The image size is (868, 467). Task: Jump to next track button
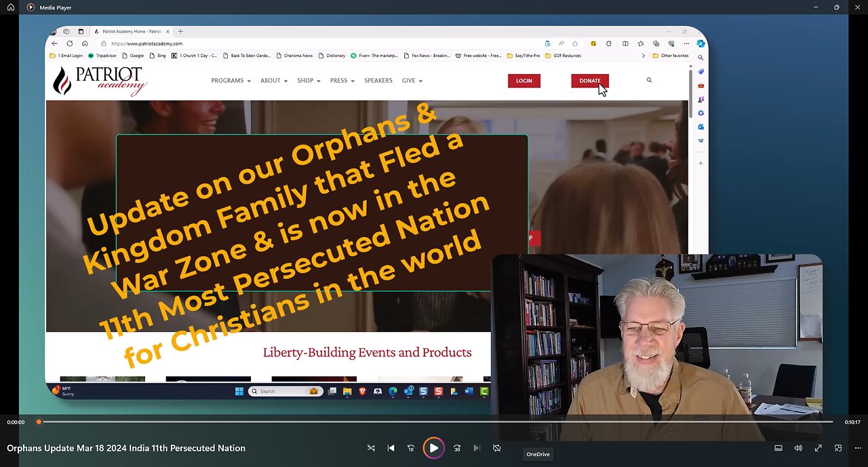(477, 448)
